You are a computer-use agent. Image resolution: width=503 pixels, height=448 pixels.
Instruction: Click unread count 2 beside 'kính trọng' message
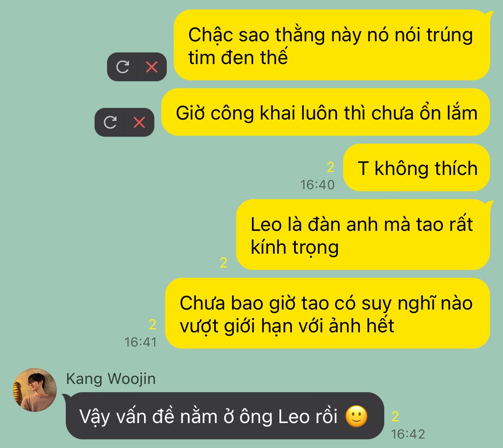(x=224, y=263)
